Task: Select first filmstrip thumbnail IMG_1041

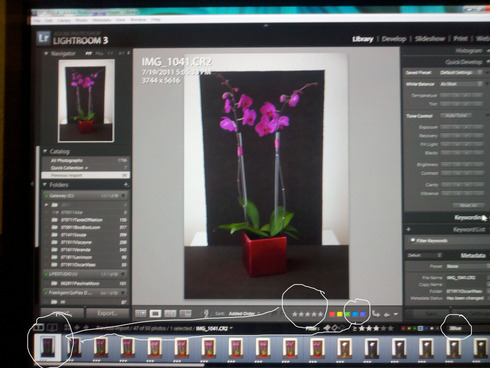Action: tap(47, 348)
